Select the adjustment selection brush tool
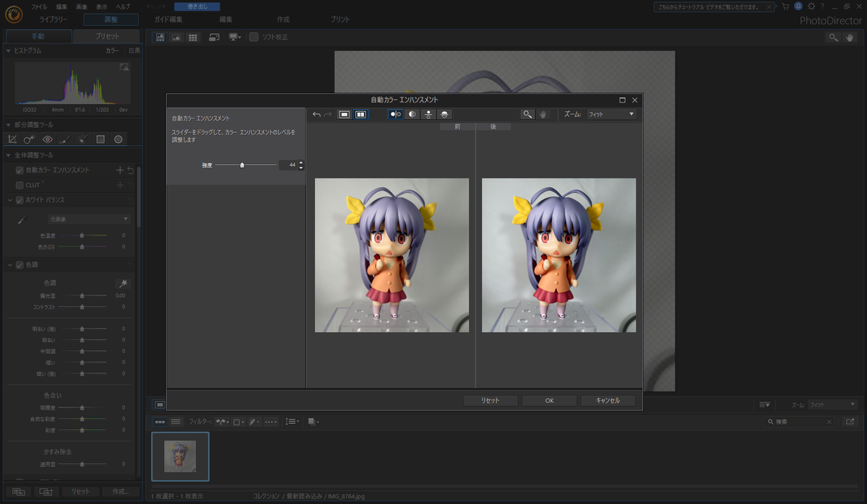867x504 pixels. pyautogui.click(x=83, y=139)
